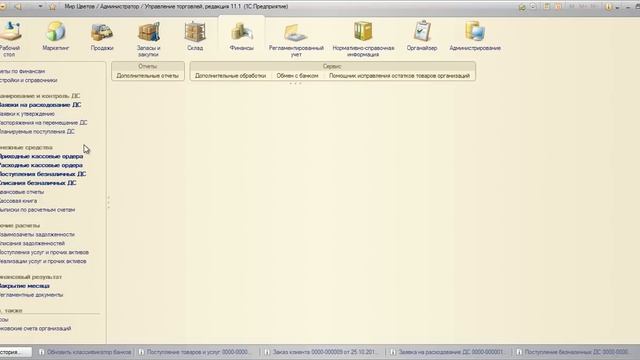Click the calendar icon in title bar
The image size is (640, 360).
coord(558,7)
